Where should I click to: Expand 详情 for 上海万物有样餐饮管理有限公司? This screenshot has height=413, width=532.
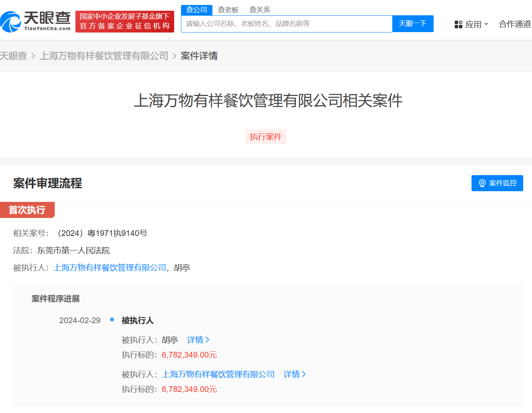point(292,374)
